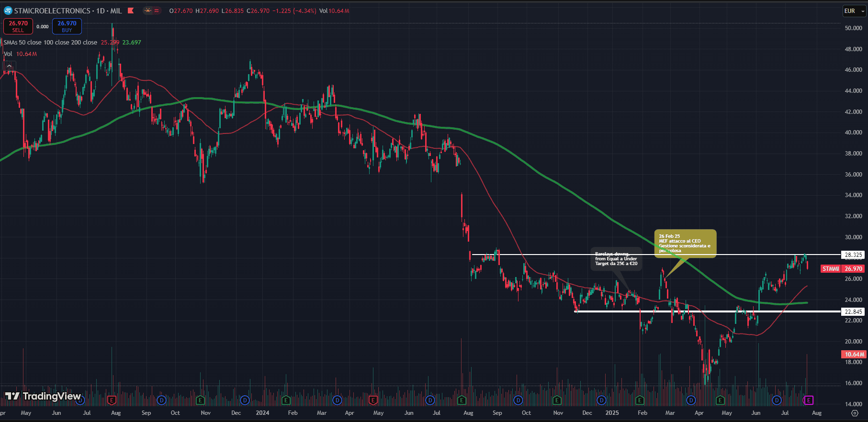
Task: Click the dividend marker near Mar 2024
Action: click(x=337, y=400)
